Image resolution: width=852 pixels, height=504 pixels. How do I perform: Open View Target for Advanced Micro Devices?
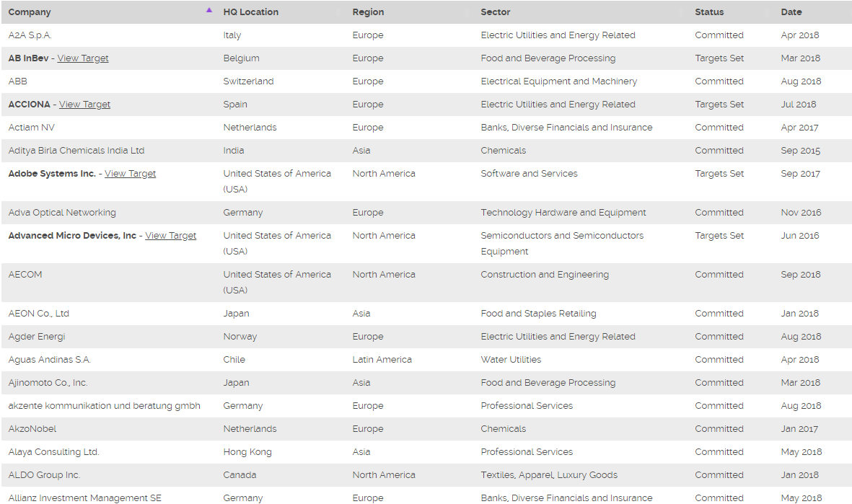[170, 236]
